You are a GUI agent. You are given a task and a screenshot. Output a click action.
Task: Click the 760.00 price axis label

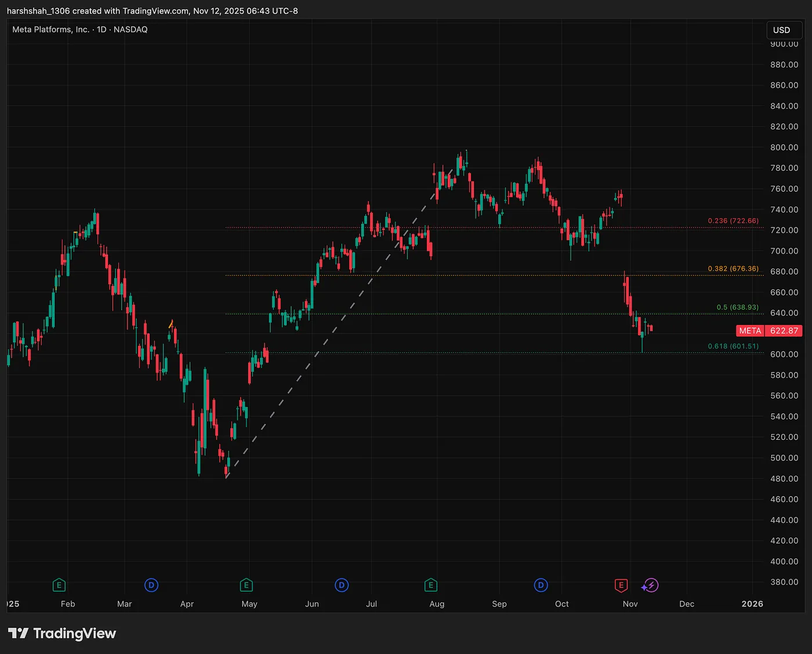(784, 189)
